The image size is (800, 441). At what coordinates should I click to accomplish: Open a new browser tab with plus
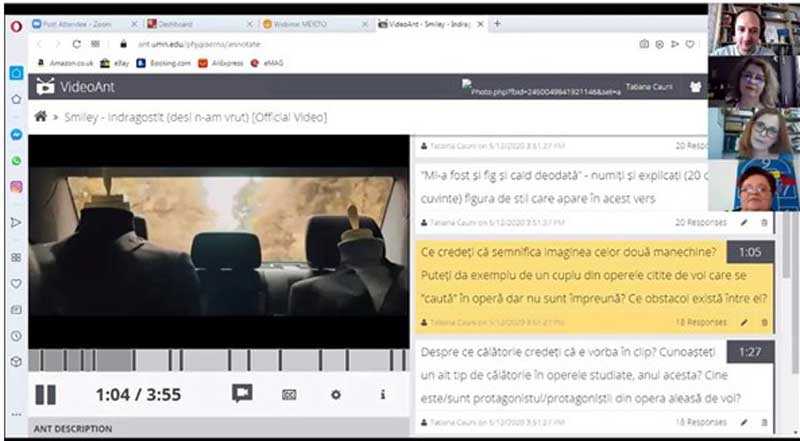[x=497, y=23]
